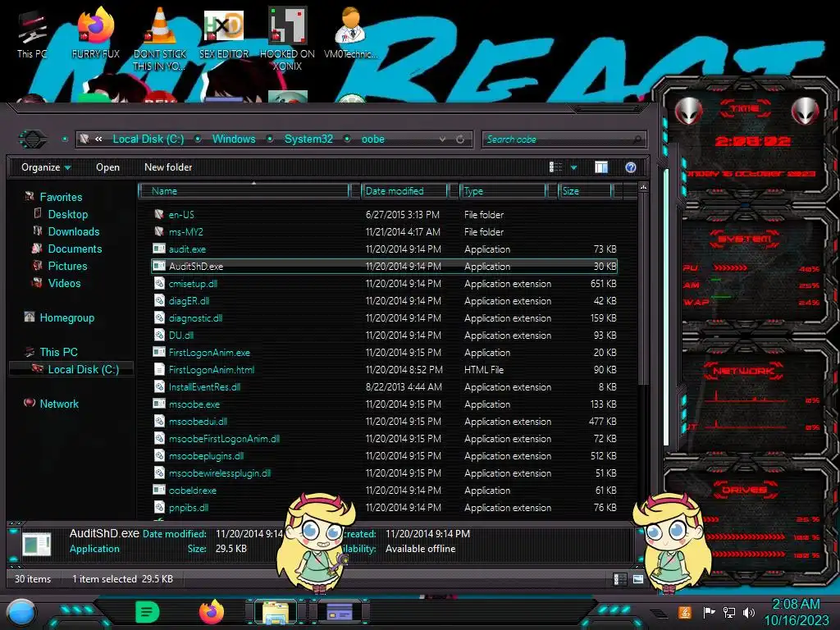This screenshot has height=630, width=840.
Task: Select the cmisetup.dll file icon
Action: (x=159, y=283)
